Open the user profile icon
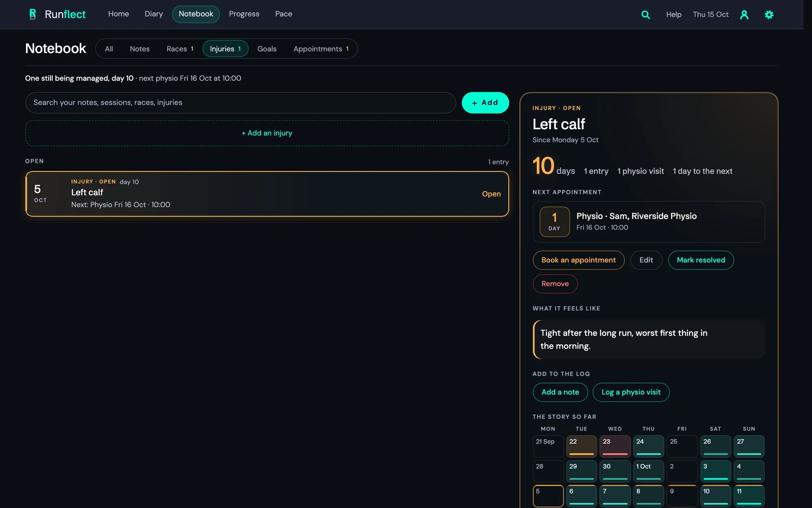Screen dimensions: 812x508 pos(744,15)
